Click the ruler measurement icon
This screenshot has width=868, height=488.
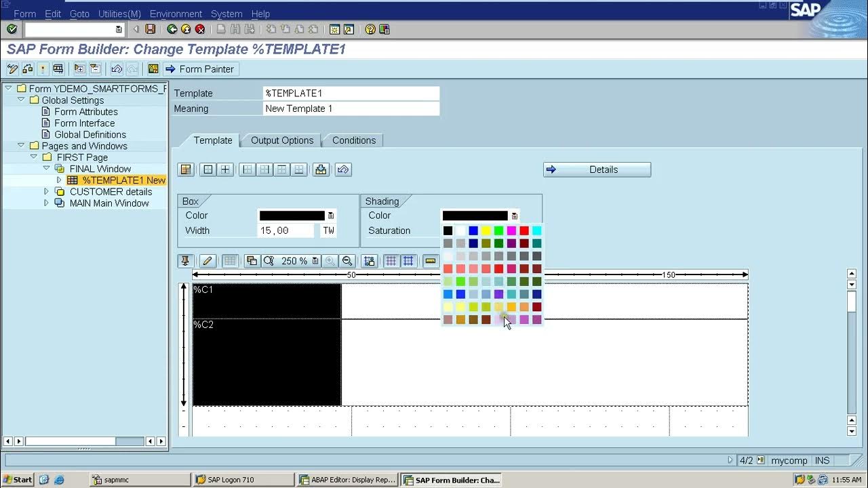point(431,261)
